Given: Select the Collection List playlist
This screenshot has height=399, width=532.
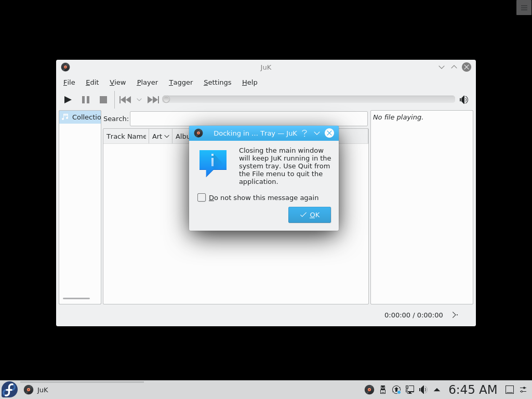Looking at the screenshot, I should pyautogui.click(x=81, y=117).
